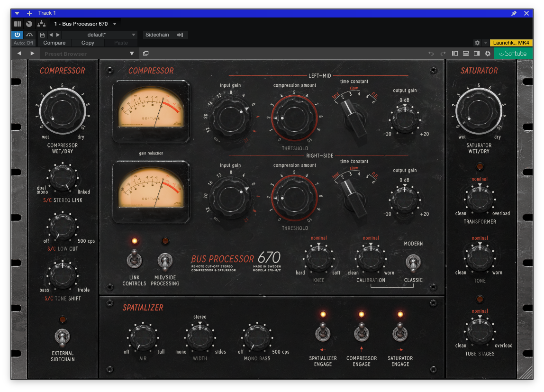Click the Knee hard/soft knob

click(x=319, y=259)
